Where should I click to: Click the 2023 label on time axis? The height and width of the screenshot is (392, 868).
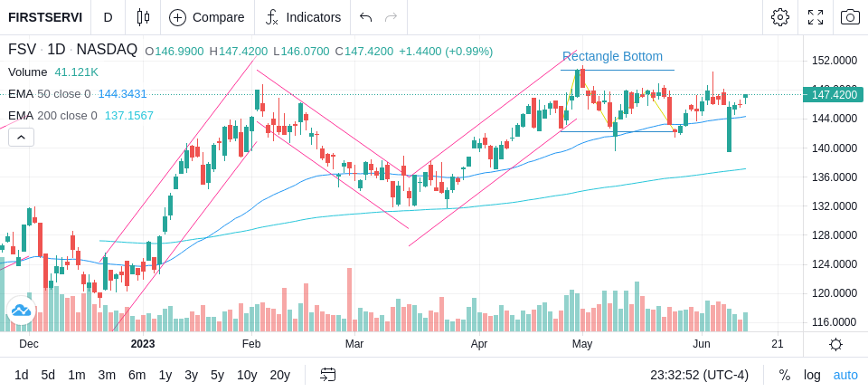tap(143, 344)
